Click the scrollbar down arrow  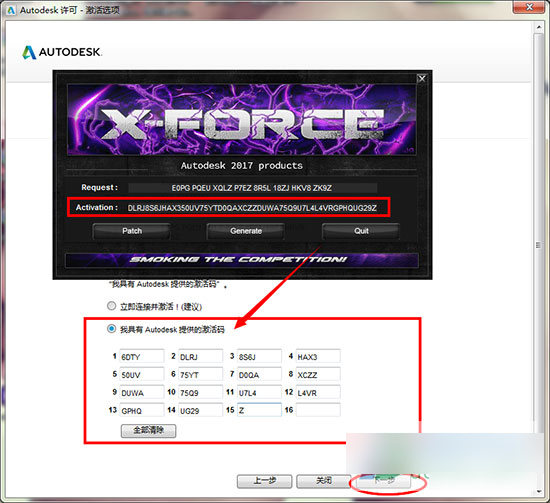pyautogui.click(x=539, y=491)
